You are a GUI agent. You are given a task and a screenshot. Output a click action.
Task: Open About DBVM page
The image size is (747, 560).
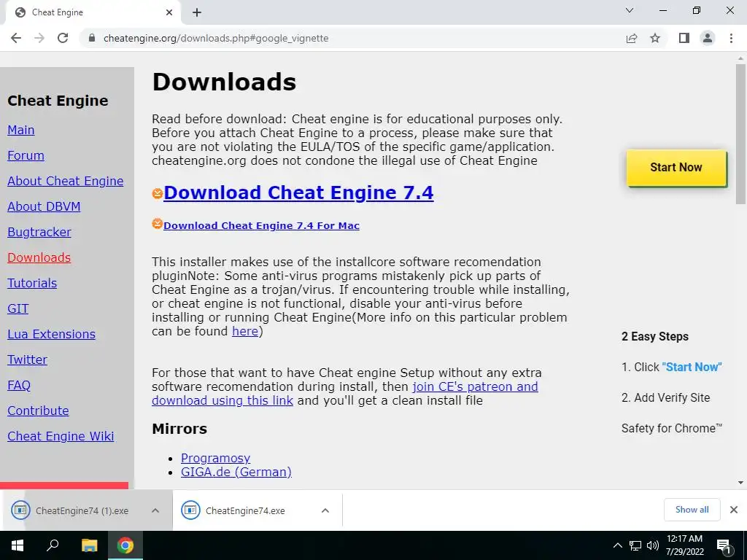point(44,206)
